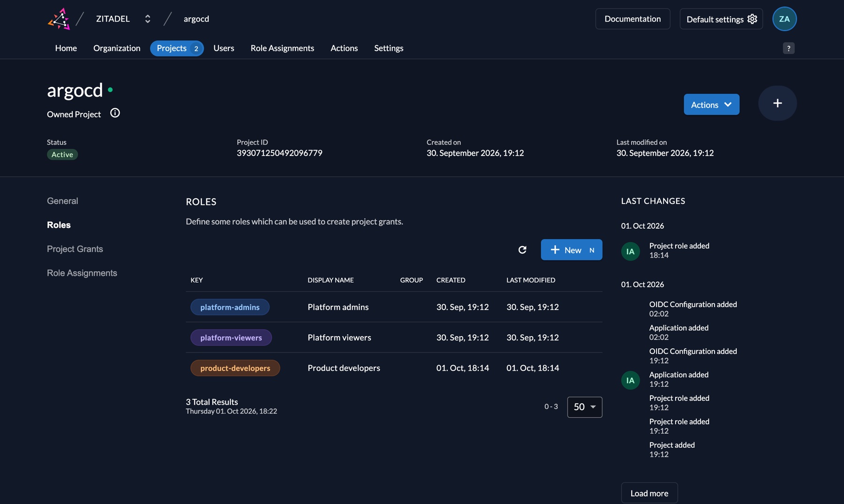Open the Actions tab in navigation

pyautogui.click(x=344, y=48)
